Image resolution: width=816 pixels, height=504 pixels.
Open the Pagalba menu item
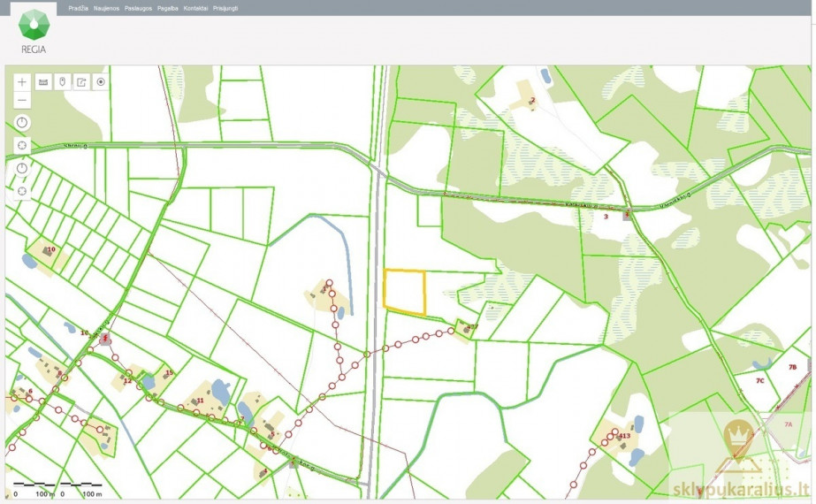click(168, 8)
